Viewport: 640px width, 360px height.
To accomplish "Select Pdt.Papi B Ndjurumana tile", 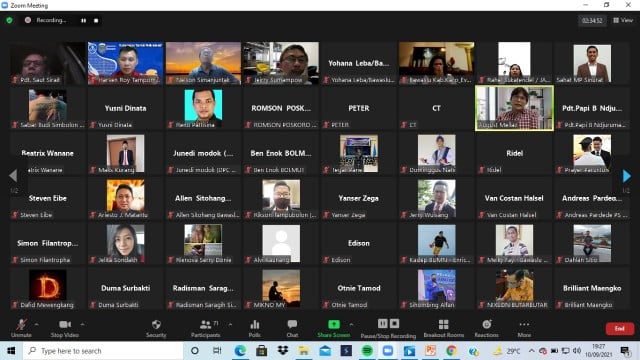I will [x=592, y=108].
